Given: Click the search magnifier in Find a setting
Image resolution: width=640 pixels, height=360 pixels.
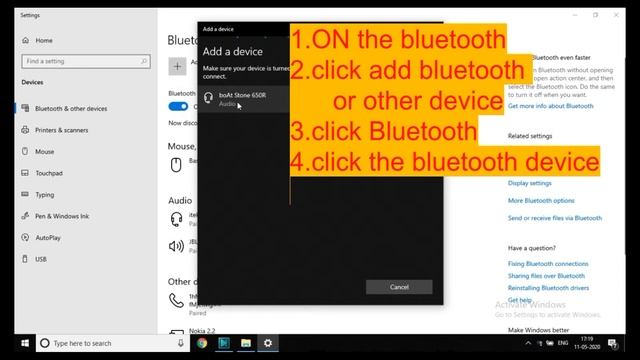Looking at the screenshot, I should click(144, 61).
